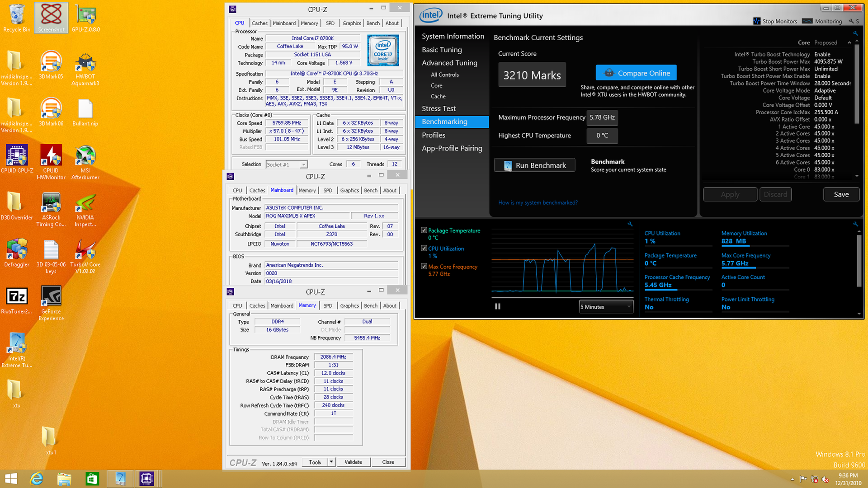Click the 3210 Marks score box

click(532, 75)
